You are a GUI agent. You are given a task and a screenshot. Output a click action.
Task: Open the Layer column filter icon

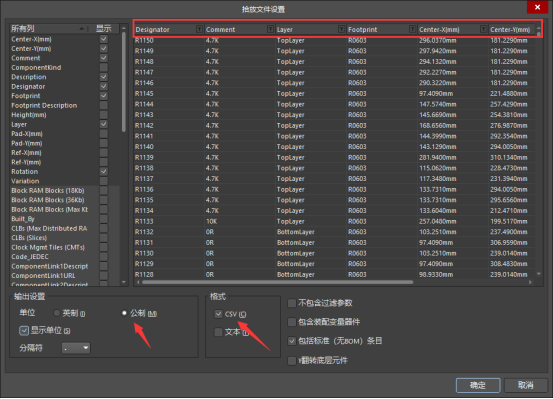click(x=341, y=29)
